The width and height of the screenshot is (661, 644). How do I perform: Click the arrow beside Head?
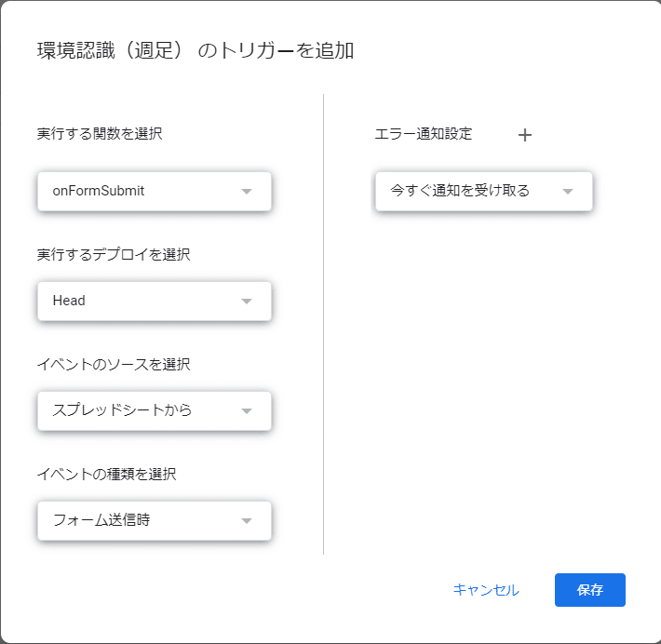click(x=247, y=301)
